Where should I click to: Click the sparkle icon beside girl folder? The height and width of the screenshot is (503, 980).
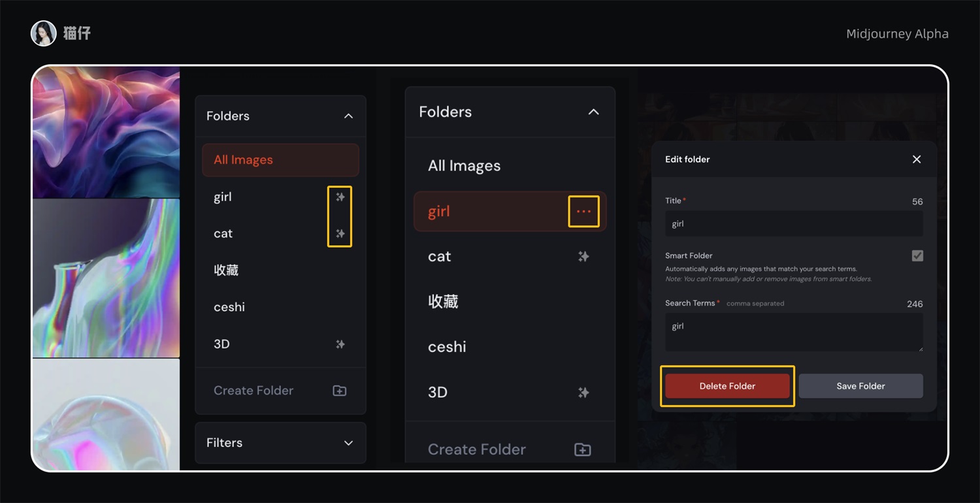point(340,197)
